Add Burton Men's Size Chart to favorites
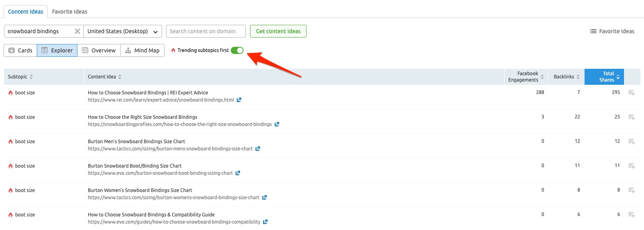Screen dimensions: 644x230 [x=631, y=142]
